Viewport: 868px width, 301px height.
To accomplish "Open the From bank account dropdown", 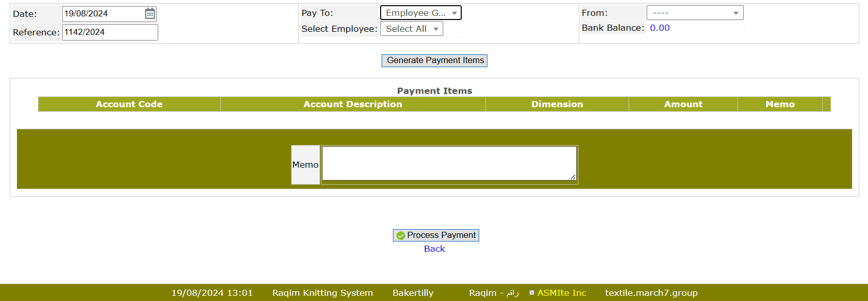I will coord(694,13).
